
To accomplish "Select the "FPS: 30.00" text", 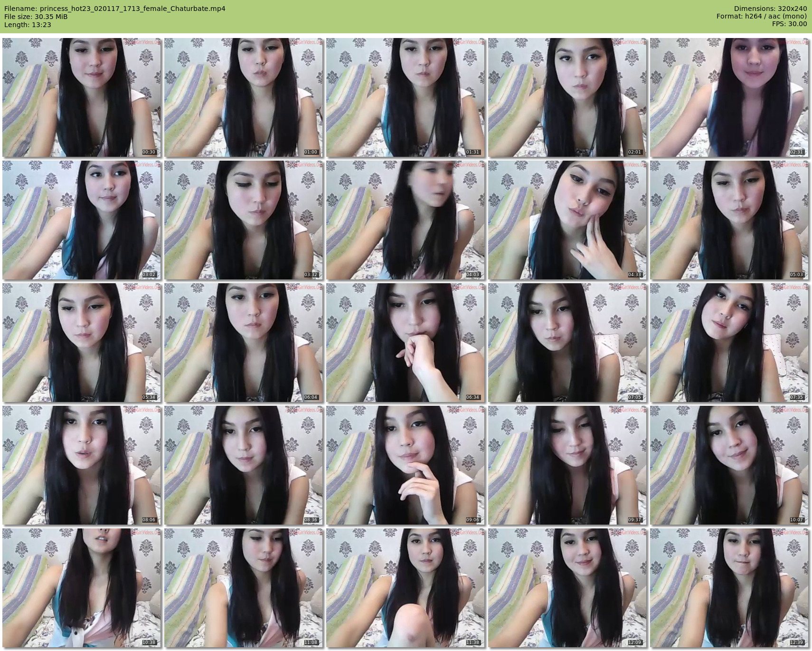I will coord(790,24).
